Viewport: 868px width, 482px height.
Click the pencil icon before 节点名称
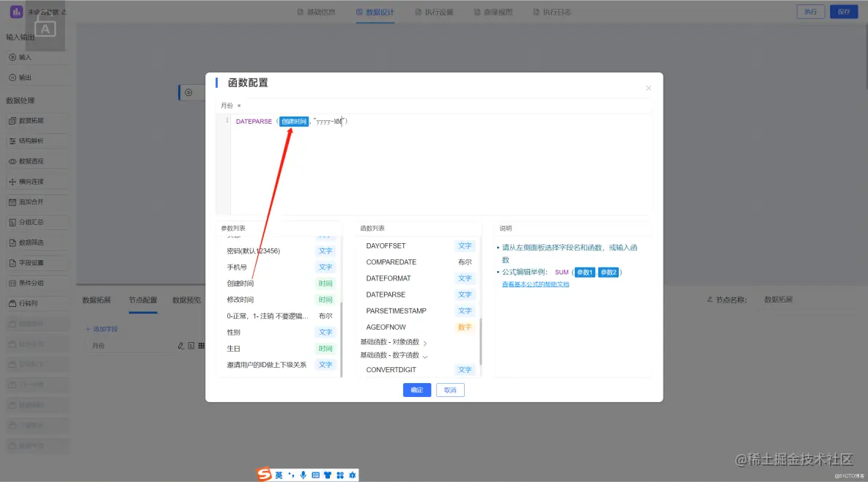tap(710, 300)
